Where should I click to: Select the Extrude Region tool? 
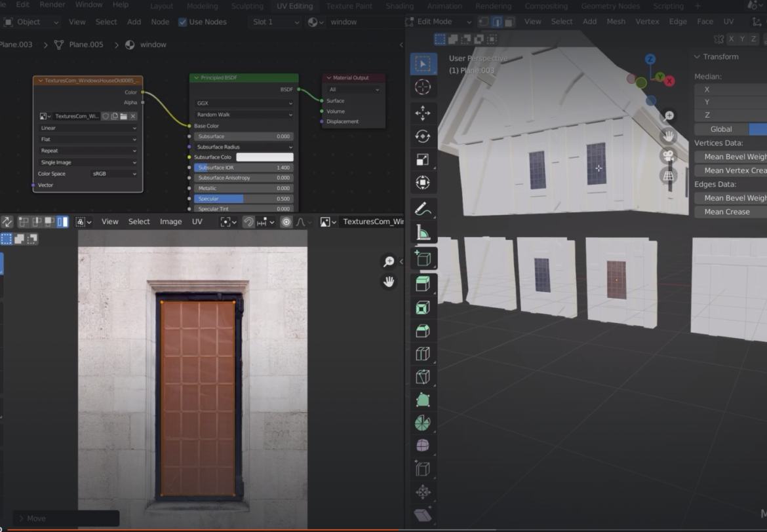[x=423, y=284]
